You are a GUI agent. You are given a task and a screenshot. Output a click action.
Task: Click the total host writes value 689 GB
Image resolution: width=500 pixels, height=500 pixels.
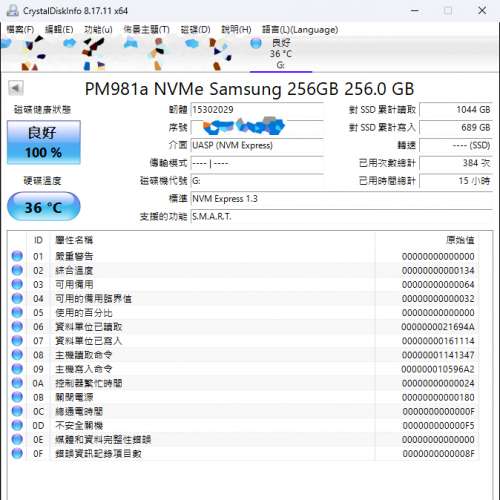click(456, 128)
